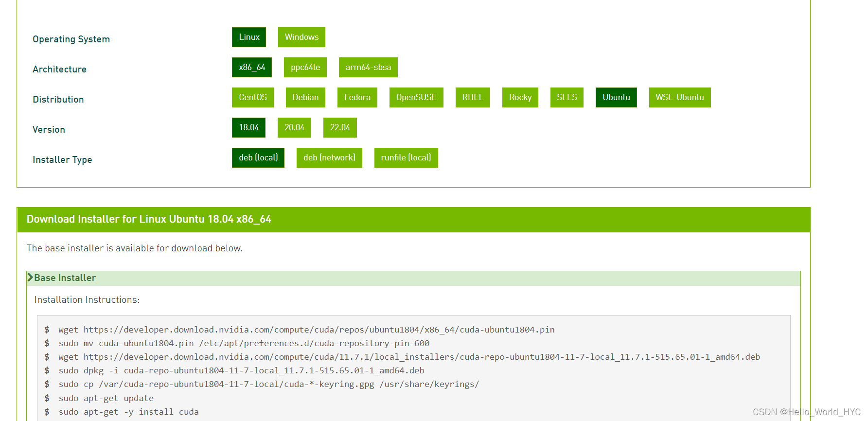Choose x86_64 architecture
This screenshot has height=421, width=868.
point(252,67)
